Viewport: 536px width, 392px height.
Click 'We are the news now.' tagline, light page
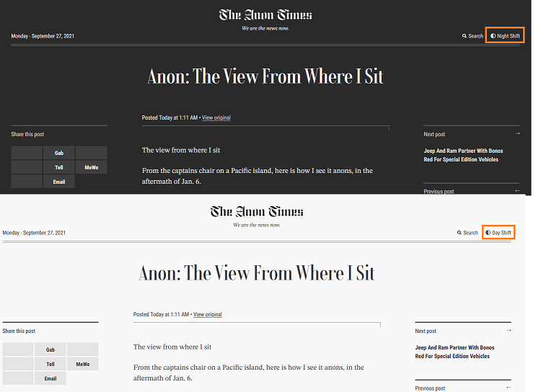click(x=257, y=225)
